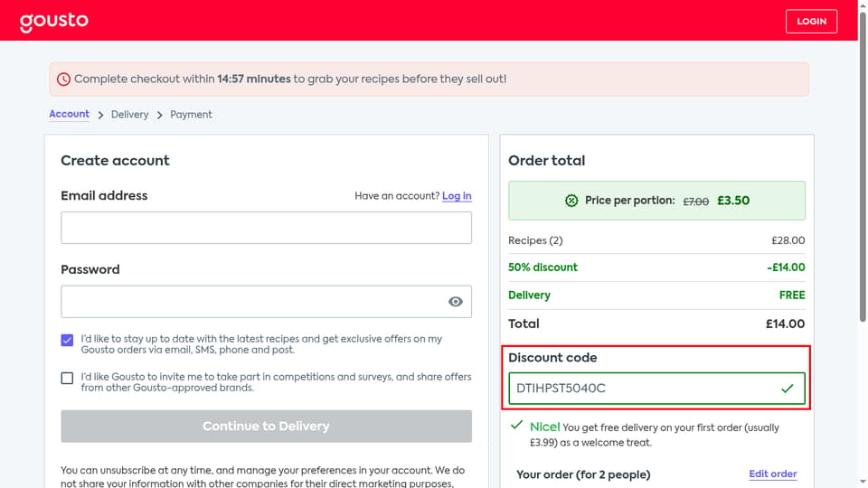Click the Discount code input DTIHPST5040C
This screenshot has height=488, width=868.
click(656, 389)
